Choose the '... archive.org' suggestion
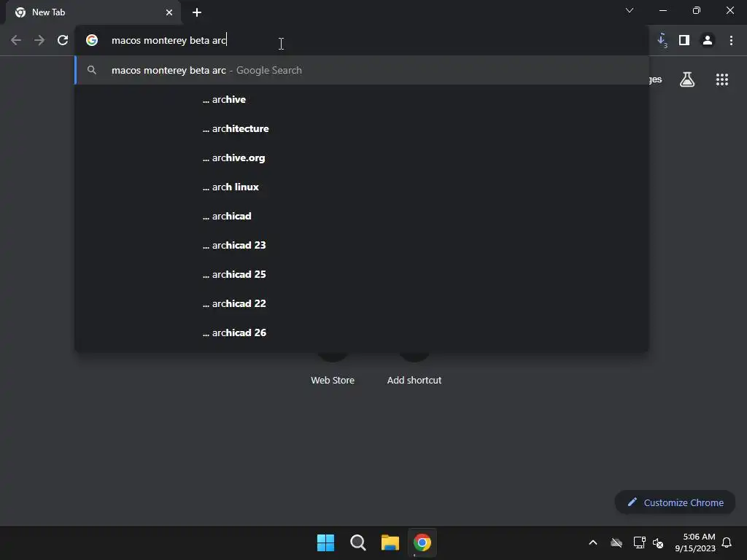Screen dimensions: 747x560 pos(362,157)
